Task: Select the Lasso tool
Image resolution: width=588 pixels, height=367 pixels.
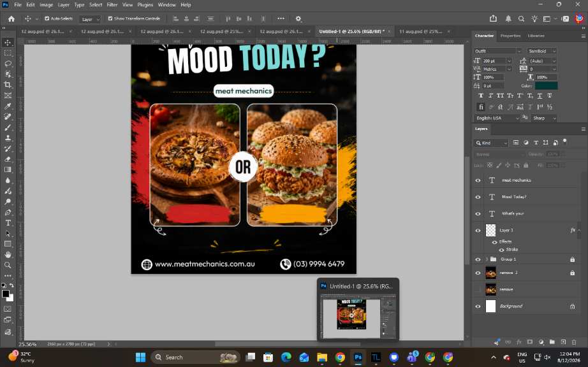Action: [8, 64]
